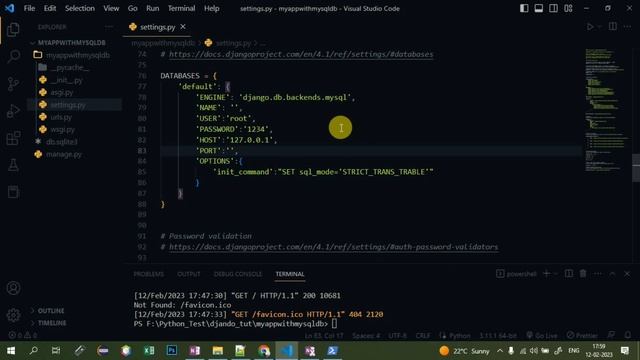Switch to the Output panel tab
This screenshot has width=640, height=360.
(x=189, y=274)
